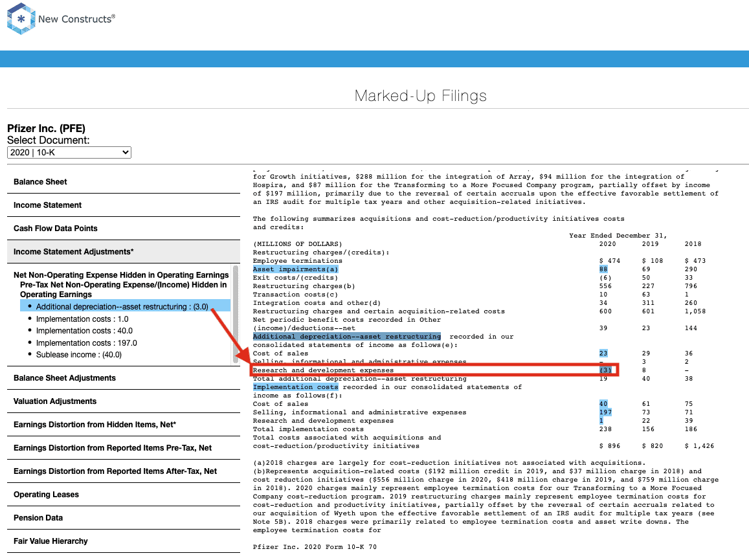Image resolution: width=749 pixels, height=560 pixels.
Task: Click highlighted Additional depreciation--asset restructuring text
Action: pyautogui.click(x=347, y=337)
